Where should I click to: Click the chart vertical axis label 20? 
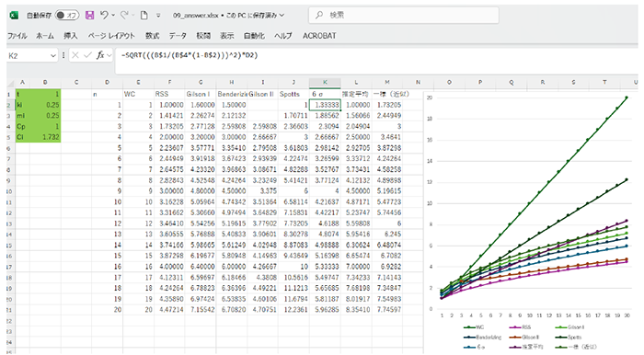point(430,97)
